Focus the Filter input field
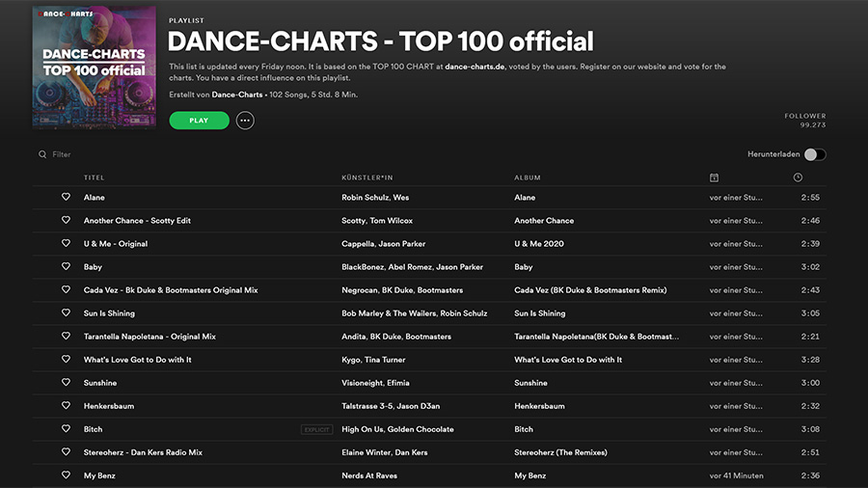 pos(62,154)
